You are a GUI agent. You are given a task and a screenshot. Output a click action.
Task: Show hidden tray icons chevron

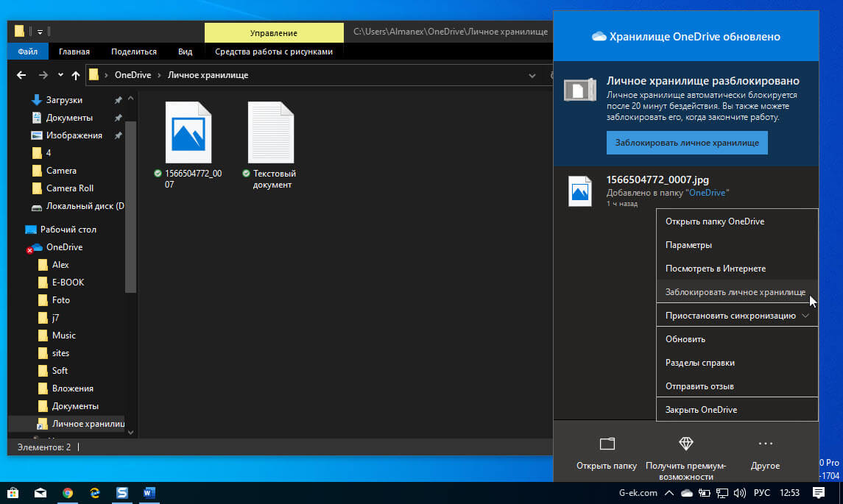(669, 493)
